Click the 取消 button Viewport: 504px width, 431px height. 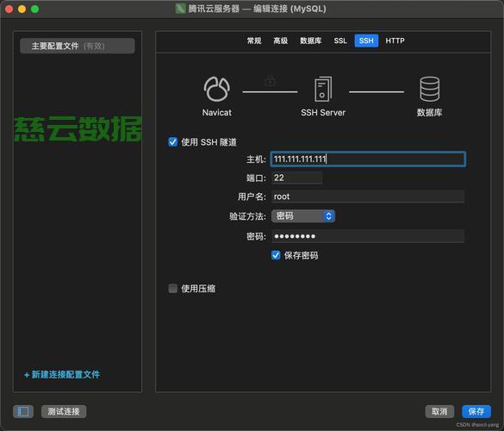point(439,411)
